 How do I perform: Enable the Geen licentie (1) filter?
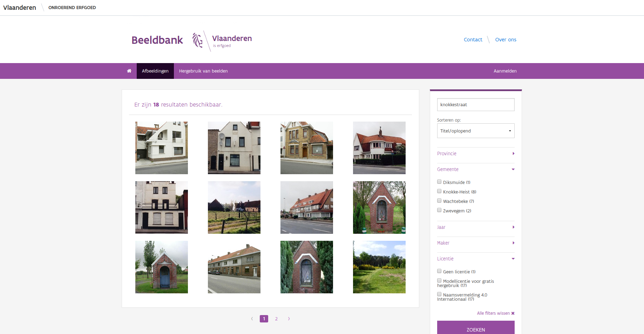(x=439, y=271)
